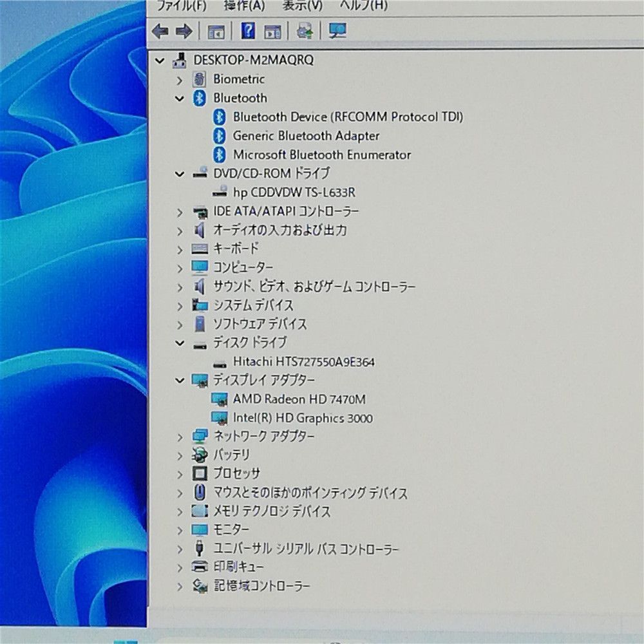Click the ディスプレイ アダプター icon
The width and height of the screenshot is (644, 644).
coord(200,381)
